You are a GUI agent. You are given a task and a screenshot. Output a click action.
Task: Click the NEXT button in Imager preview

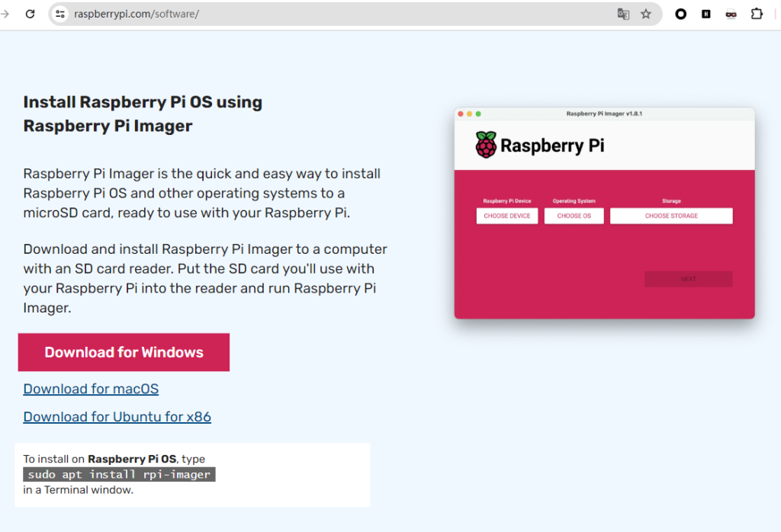point(688,279)
